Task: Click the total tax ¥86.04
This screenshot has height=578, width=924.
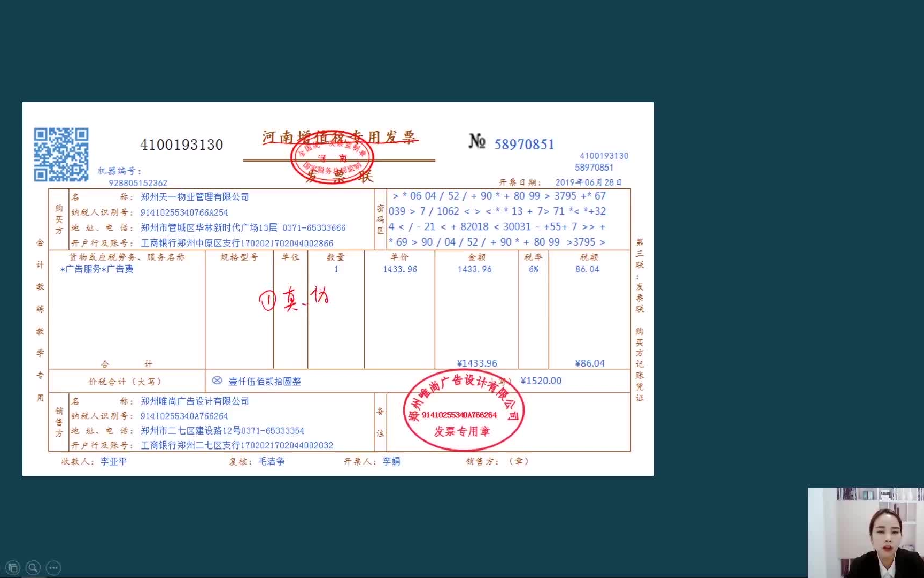Action: point(590,363)
